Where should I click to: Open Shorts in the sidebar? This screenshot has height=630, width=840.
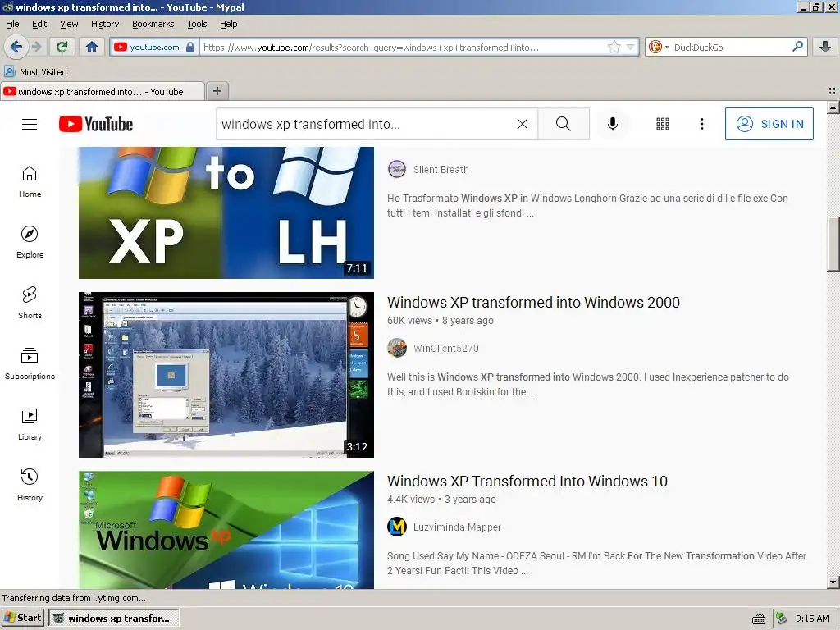[30, 304]
